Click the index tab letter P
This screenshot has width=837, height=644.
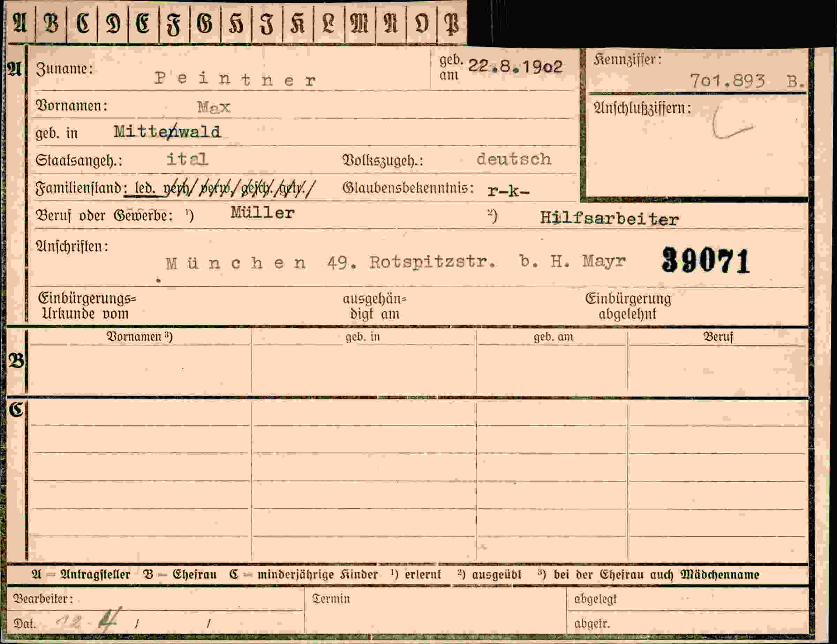tap(452, 24)
